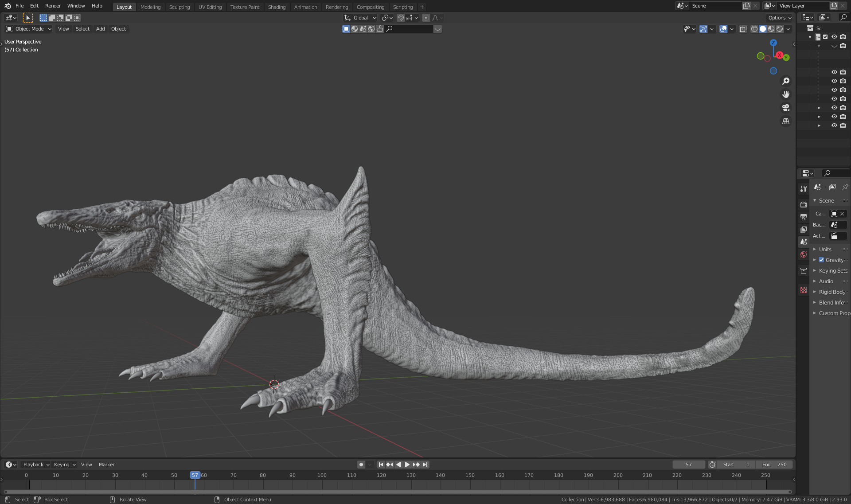Toggle overlays display in viewport
This screenshot has height=504, width=851.
pyautogui.click(x=723, y=29)
